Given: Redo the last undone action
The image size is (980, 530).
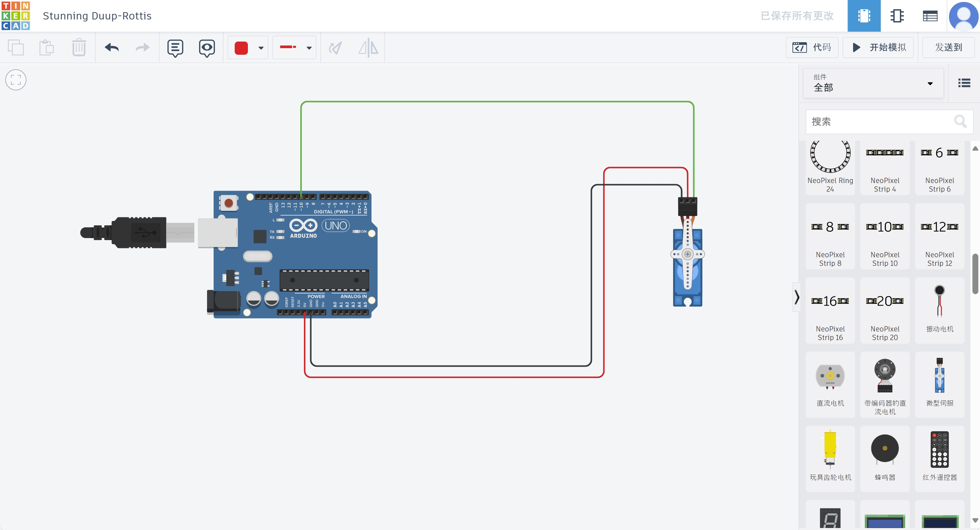Looking at the screenshot, I should tap(143, 47).
